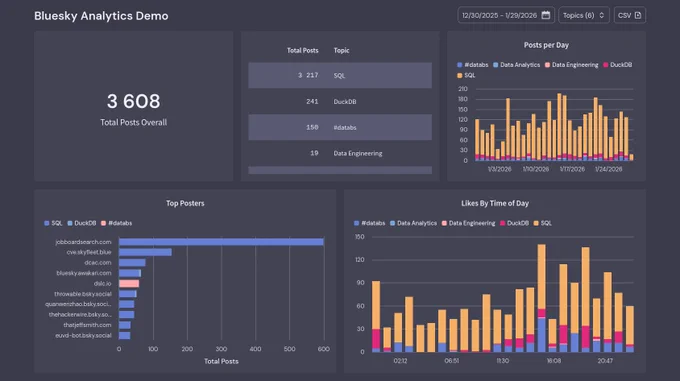Click the Top Posters chart title
The width and height of the screenshot is (680, 381).
pos(185,203)
